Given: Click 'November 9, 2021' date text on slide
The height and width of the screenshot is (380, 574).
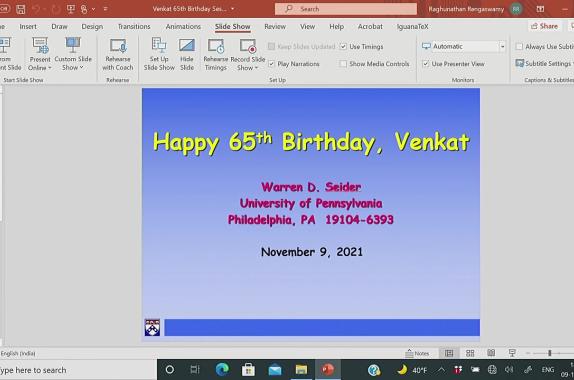Looking at the screenshot, I should click(x=312, y=252).
